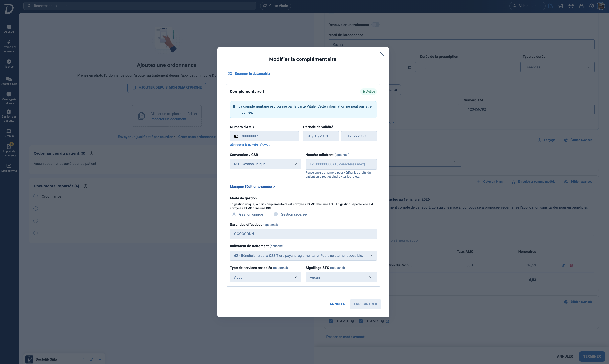
Task: Click ANNULER in the dialog
Action: (x=337, y=304)
